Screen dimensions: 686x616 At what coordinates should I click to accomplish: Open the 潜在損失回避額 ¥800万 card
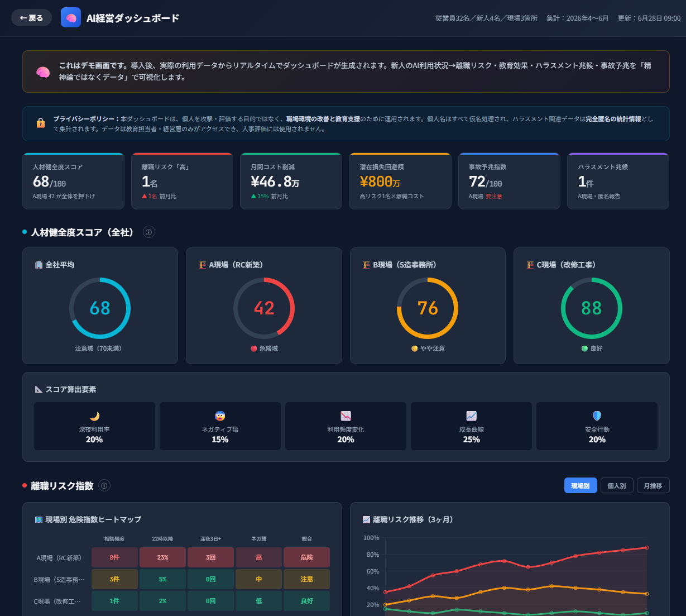pyautogui.click(x=400, y=181)
